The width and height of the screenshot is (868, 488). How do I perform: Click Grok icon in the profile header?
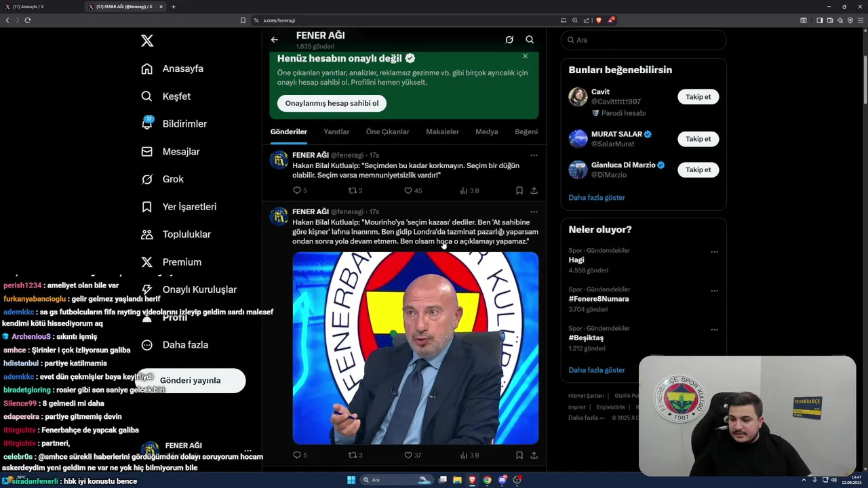pos(509,39)
